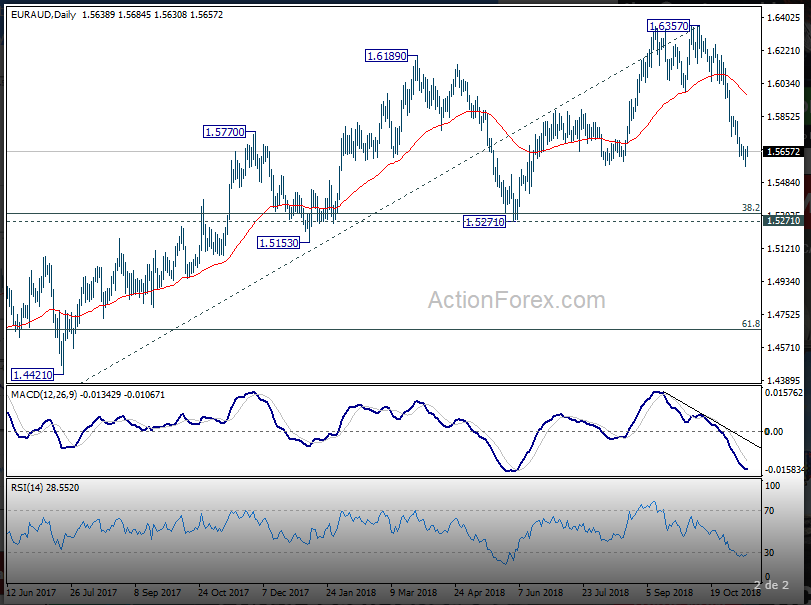The height and width of the screenshot is (605, 811).
Task: Open the ActionForex.com watermark link
Action: pos(516,300)
